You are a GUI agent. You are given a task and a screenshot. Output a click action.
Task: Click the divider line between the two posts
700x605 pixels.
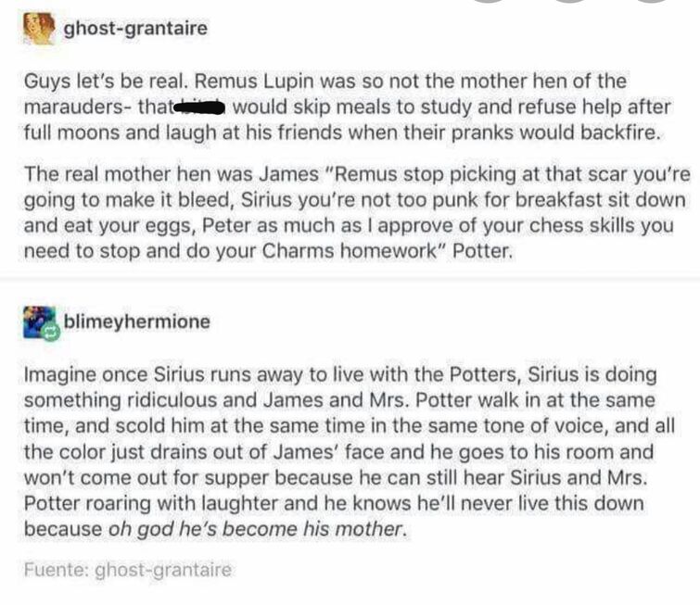350,278
